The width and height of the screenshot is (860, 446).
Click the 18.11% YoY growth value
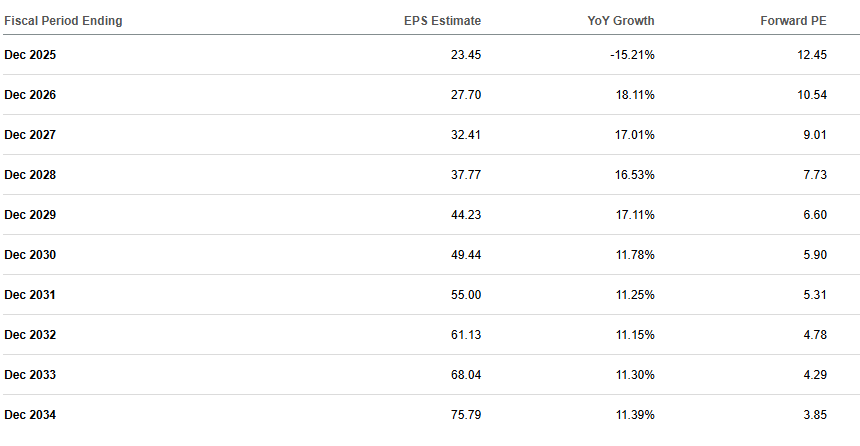pos(634,95)
